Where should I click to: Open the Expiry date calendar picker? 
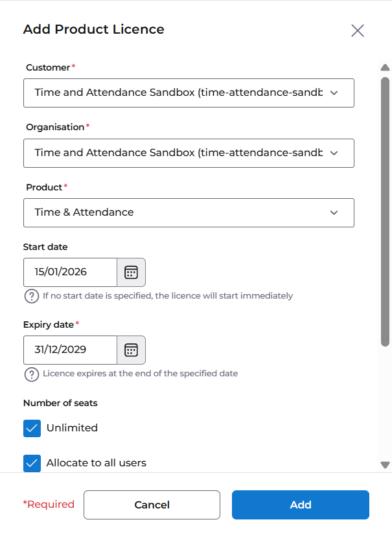click(x=131, y=350)
